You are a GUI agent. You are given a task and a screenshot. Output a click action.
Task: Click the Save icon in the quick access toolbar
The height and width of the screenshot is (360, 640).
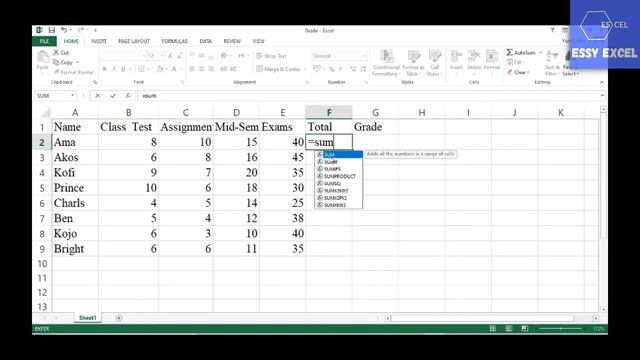tap(52, 30)
